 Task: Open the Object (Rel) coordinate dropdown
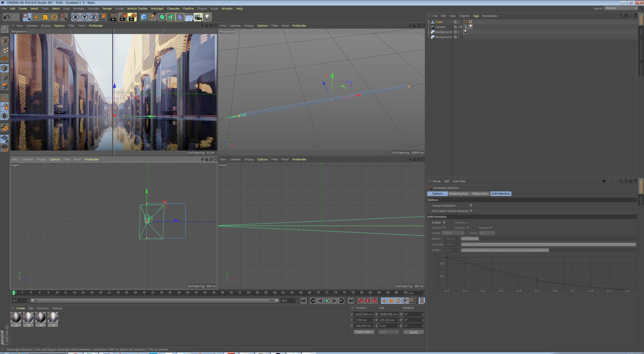coord(364,332)
